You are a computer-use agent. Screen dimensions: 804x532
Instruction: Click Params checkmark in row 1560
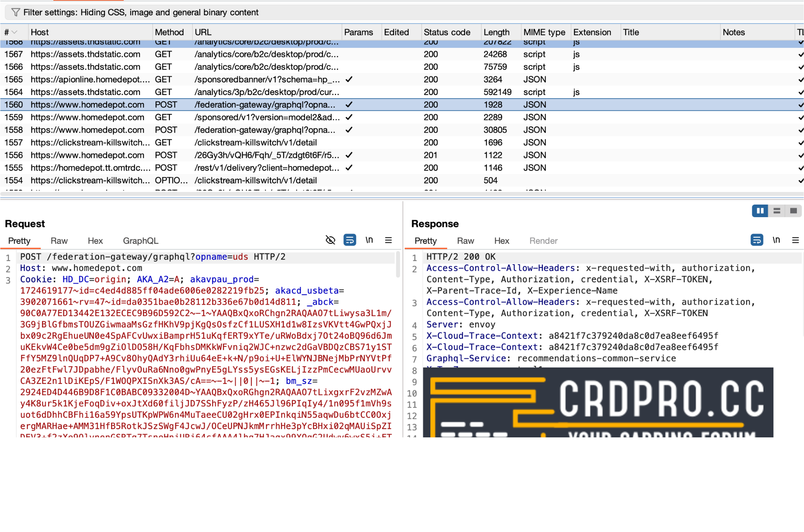click(349, 104)
